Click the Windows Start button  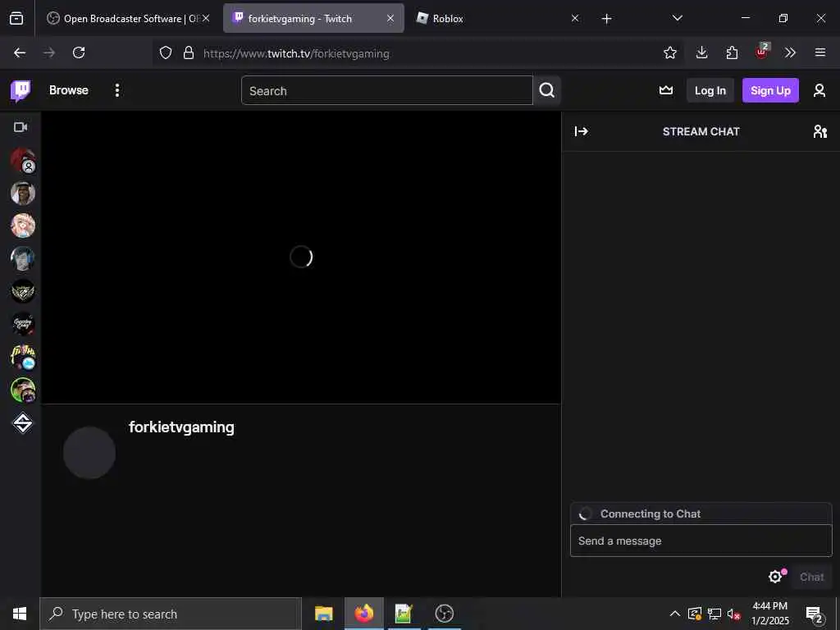(20, 614)
